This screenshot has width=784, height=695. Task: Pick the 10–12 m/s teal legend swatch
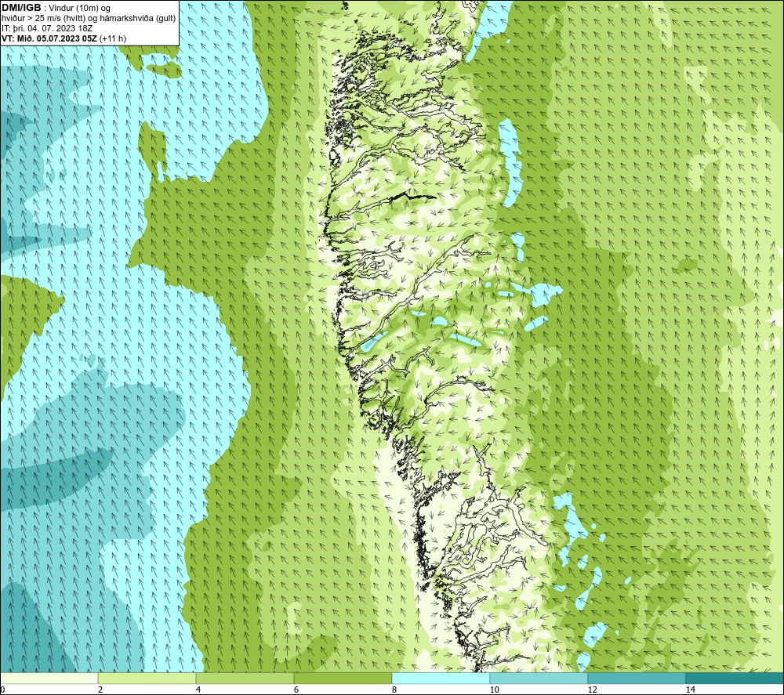point(539,679)
